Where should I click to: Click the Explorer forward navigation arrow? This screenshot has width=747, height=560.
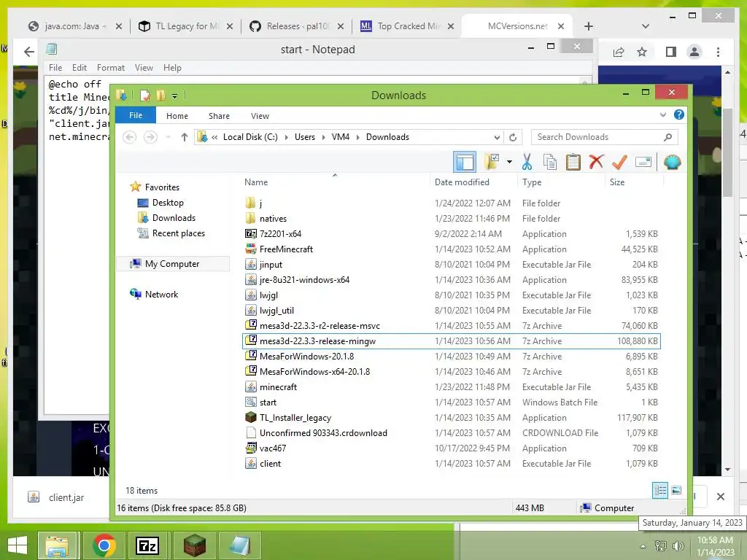pos(150,137)
